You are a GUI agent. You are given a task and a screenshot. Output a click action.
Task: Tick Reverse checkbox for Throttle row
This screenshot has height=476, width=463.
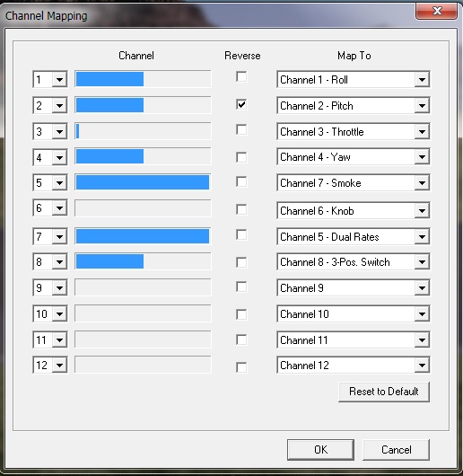click(241, 129)
